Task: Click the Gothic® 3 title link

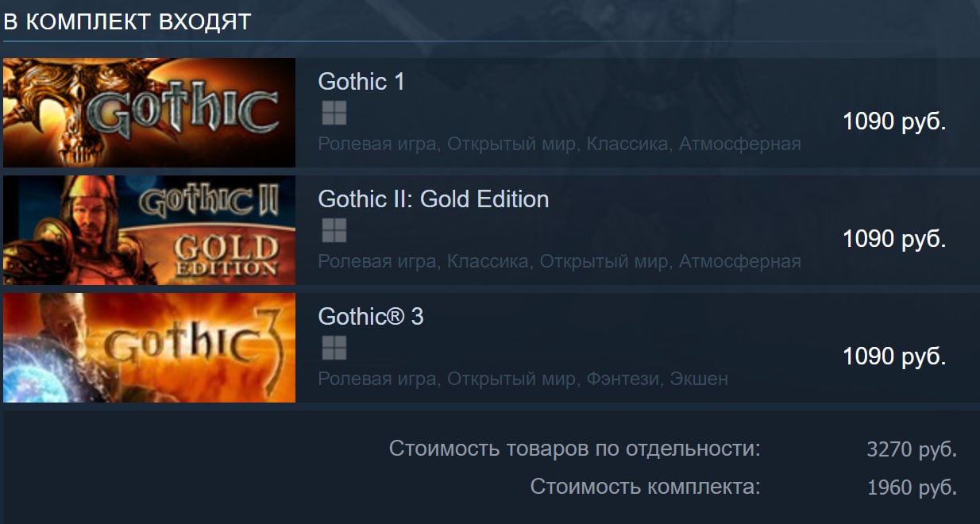Action: coord(371,317)
